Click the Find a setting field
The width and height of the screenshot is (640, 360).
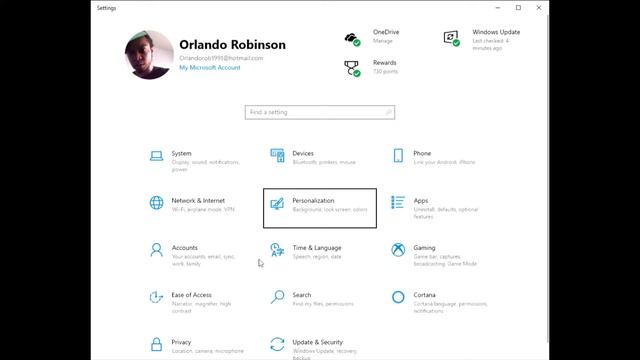pos(320,112)
